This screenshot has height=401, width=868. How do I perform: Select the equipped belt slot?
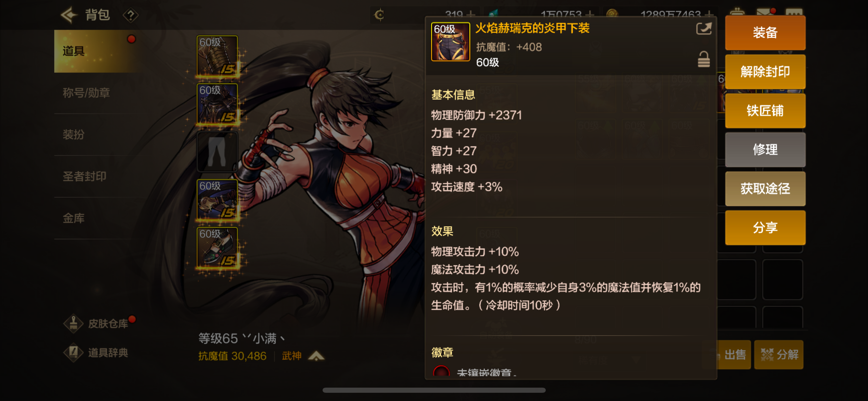[x=217, y=199]
